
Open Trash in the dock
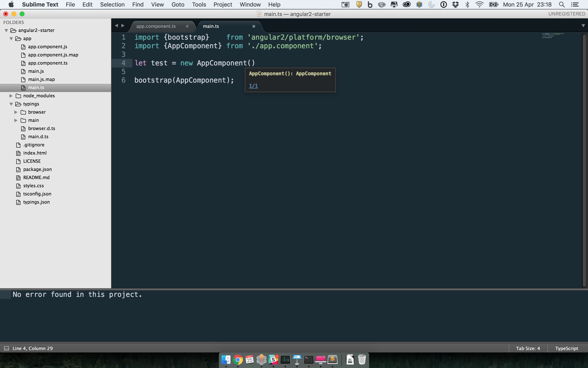tap(362, 359)
